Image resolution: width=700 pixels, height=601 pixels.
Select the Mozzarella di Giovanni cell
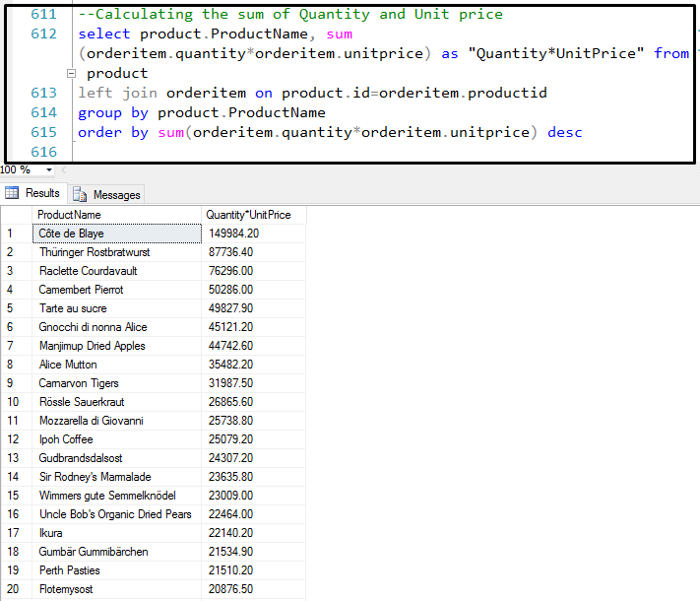coord(116,421)
